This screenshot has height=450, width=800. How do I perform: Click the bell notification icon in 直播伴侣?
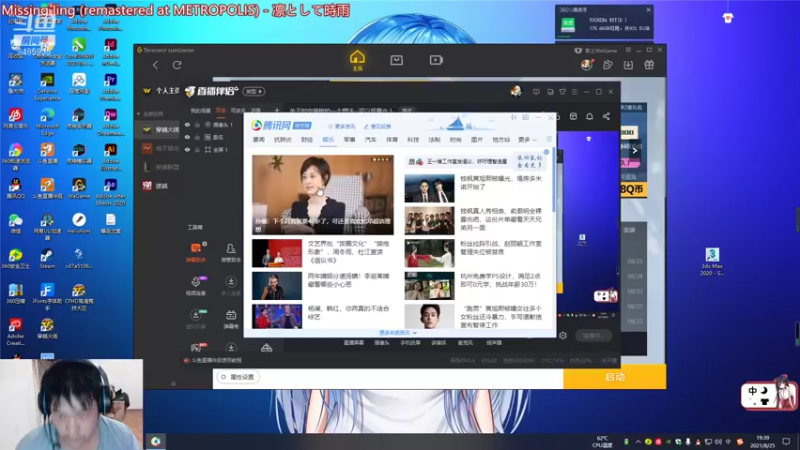pyautogui.click(x=589, y=116)
